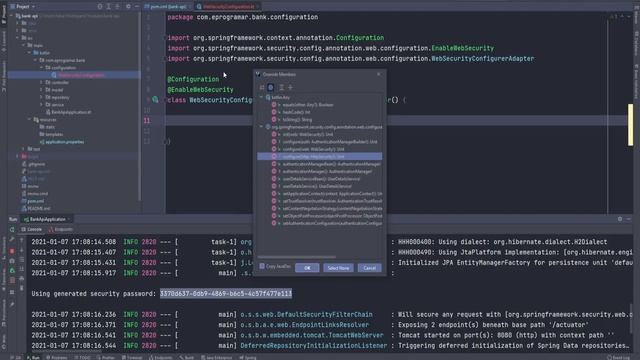Switch to pom.xml (bank-api) editor tab
This screenshot has height=360, width=640.
tap(168, 7)
